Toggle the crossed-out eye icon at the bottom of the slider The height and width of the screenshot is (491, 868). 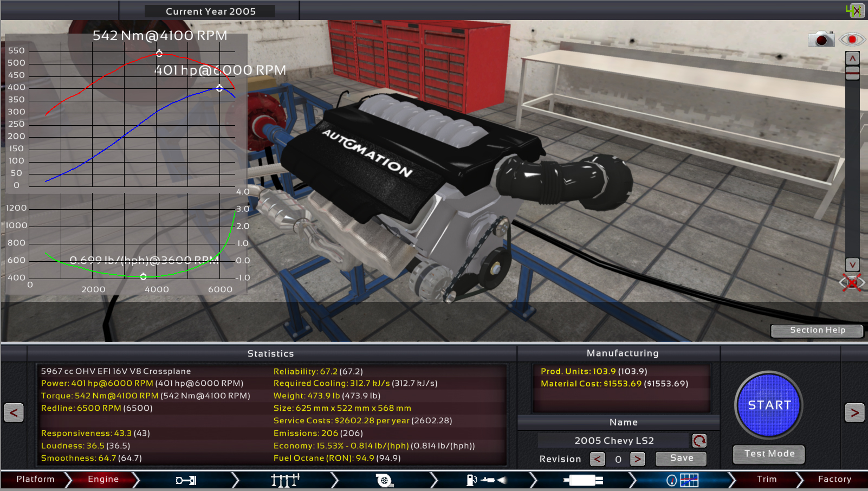click(x=852, y=282)
